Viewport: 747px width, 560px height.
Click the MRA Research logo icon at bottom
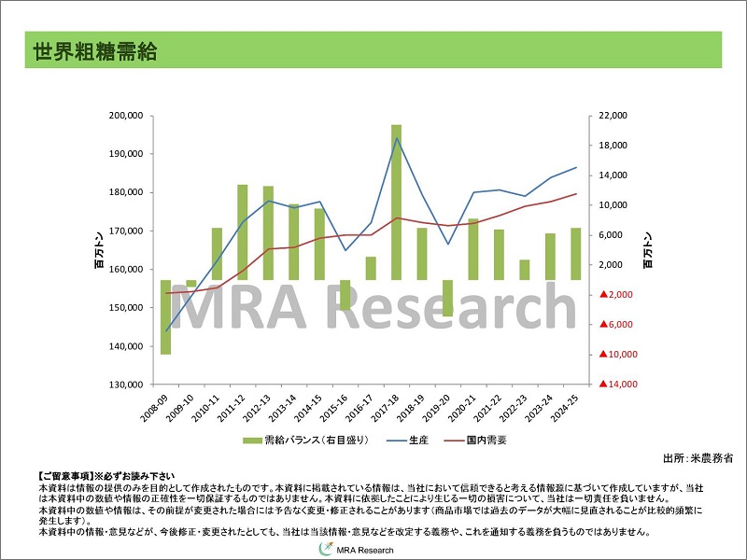(325, 549)
